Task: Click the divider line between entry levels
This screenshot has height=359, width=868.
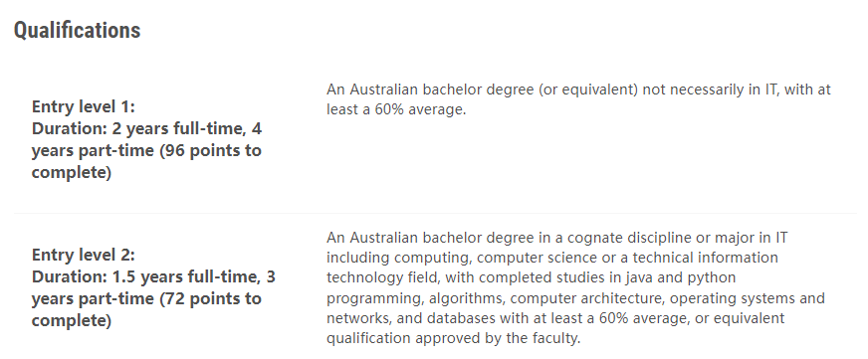Action: (435, 213)
